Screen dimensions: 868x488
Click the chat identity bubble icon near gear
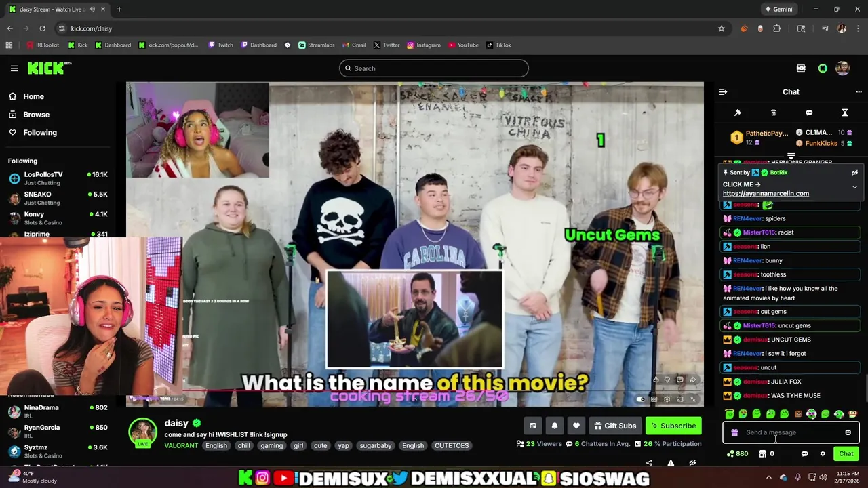[x=804, y=454]
